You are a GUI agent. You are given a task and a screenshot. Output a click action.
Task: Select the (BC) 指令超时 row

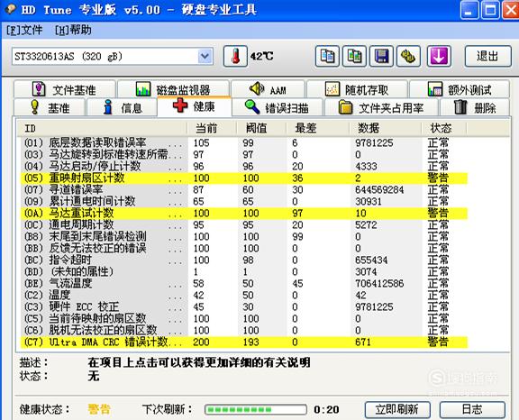[243, 260]
